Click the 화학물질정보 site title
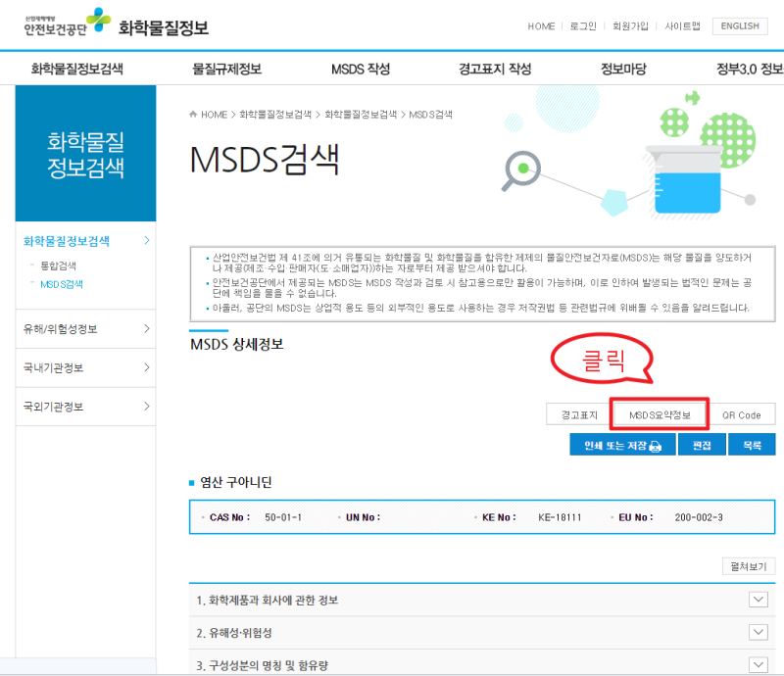This screenshot has height=676, width=784. pyautogui.click(x=164, y=27)
